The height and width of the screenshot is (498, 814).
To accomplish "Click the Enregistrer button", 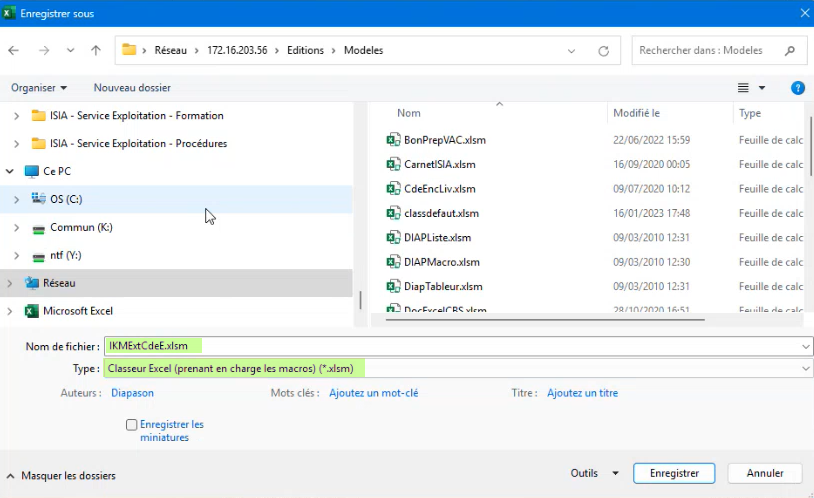I will pos(674,473).
